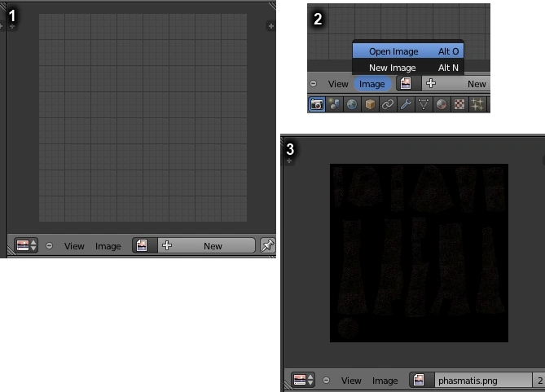Click the bottom-left corner split widget of grid editor
The height and width of the screenshot is (392, 545).
coord(11,250)
